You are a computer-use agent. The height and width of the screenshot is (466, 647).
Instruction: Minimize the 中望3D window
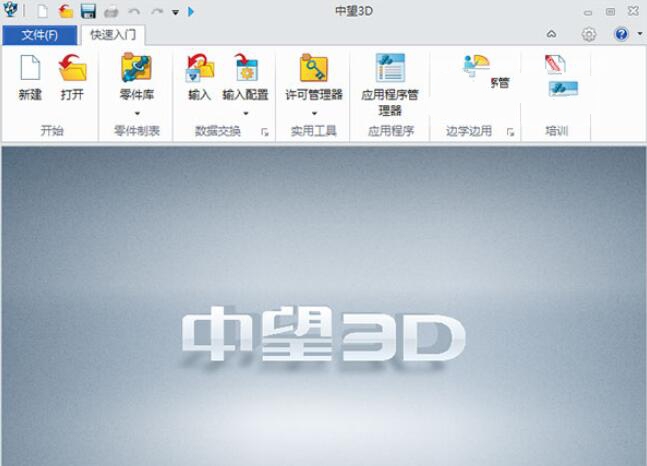[588, 12]
